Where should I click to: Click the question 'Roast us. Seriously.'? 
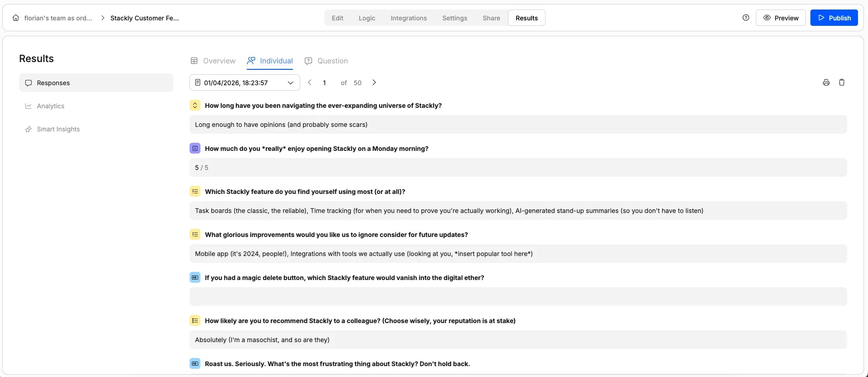point(337,364)
